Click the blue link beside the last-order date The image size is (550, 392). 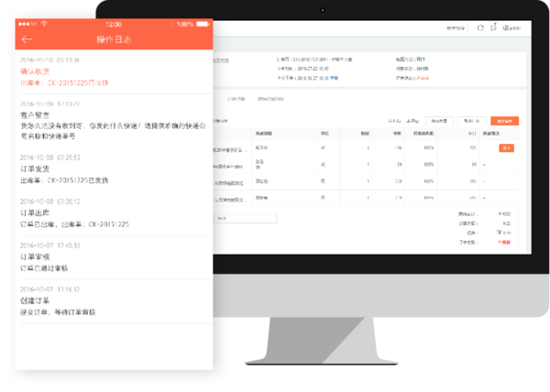pyautogui.click(x=334, y=78)
